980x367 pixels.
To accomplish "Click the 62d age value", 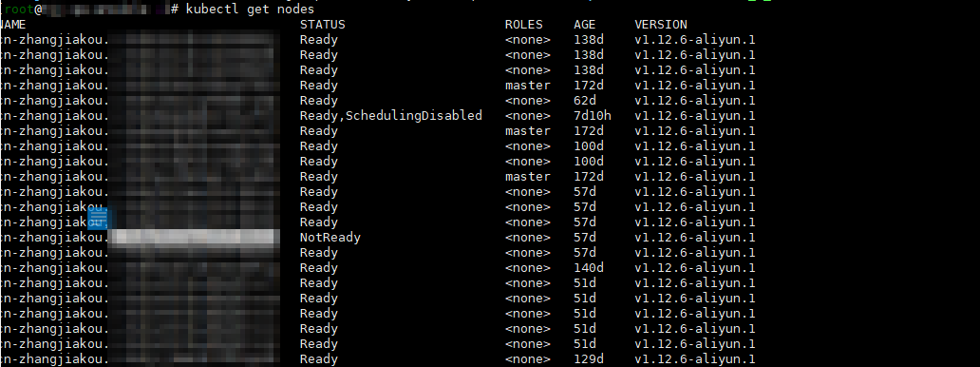I will 585,100.
